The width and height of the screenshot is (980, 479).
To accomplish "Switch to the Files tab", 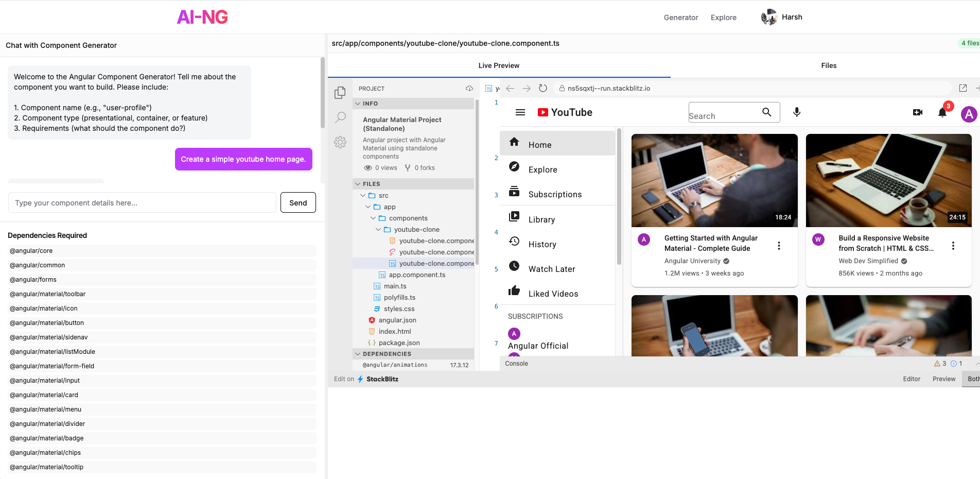I will [829, 65].
